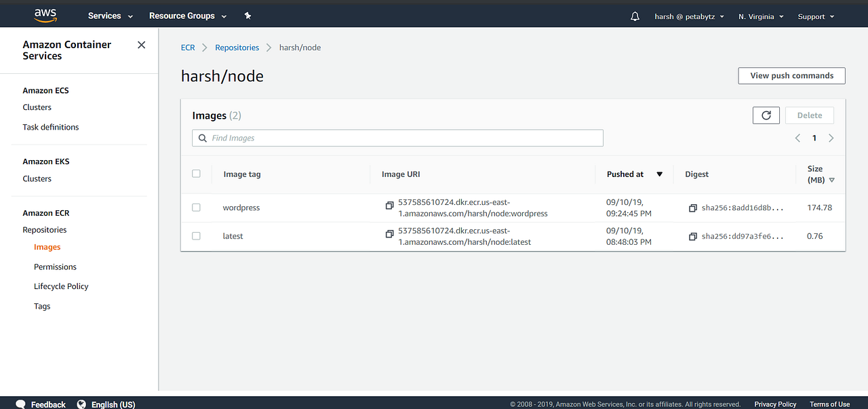
Task: Click the AWS home logo
Action: (45, 14)
